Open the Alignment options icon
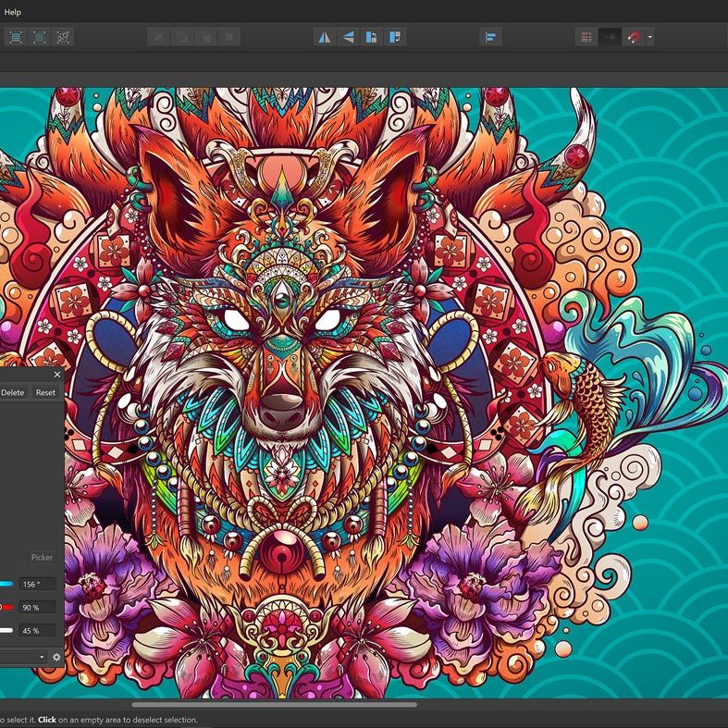 490,37
